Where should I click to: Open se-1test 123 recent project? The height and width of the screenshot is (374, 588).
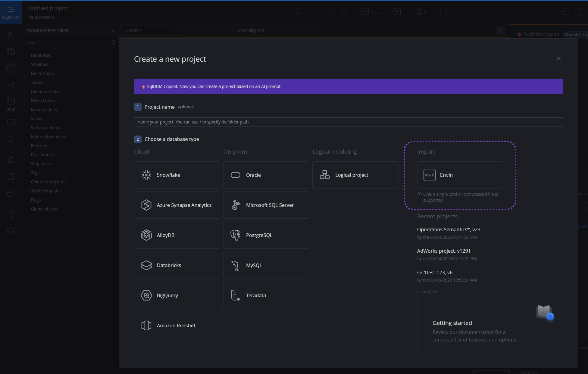pos(435,273)
